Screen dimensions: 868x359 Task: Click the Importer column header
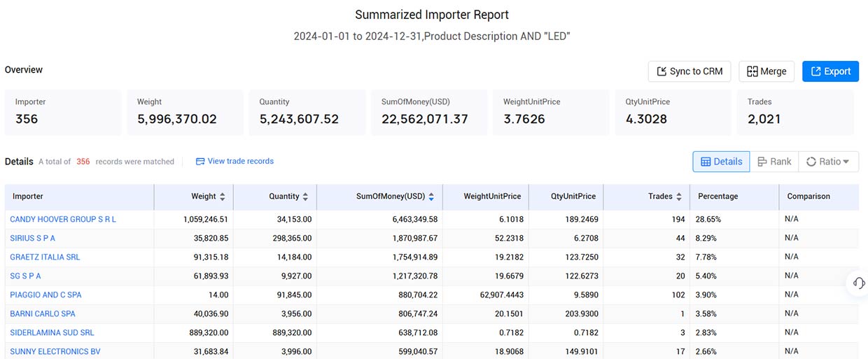(79, 197)
